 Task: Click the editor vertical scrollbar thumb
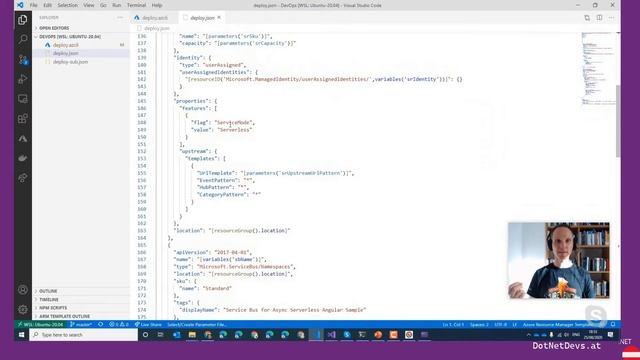pos(618,120)
